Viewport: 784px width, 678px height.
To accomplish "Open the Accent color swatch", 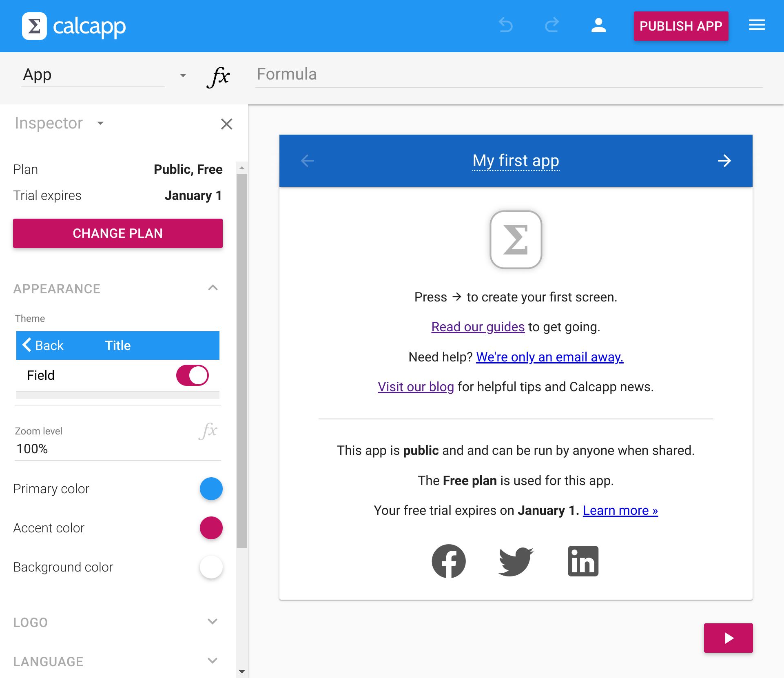I will click(x=211, y=528).
